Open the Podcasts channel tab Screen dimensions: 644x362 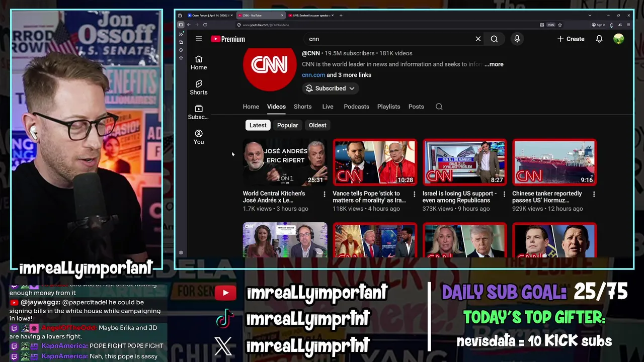point(356,107)
